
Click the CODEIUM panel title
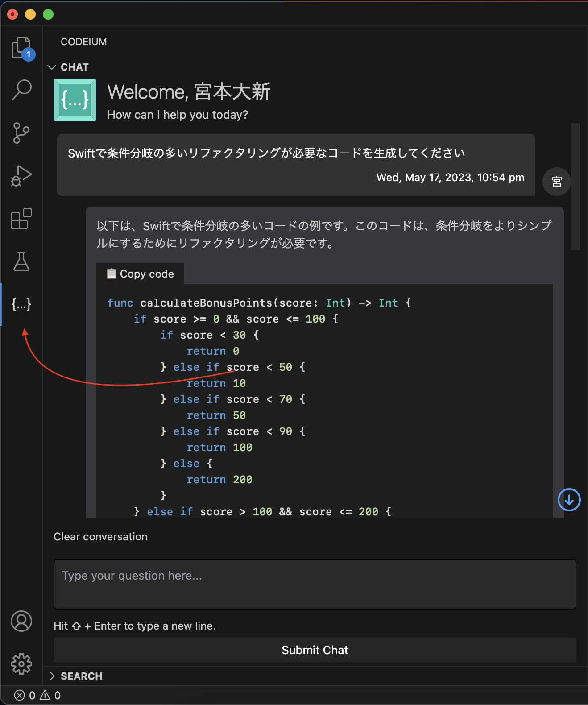coord(84,41)
